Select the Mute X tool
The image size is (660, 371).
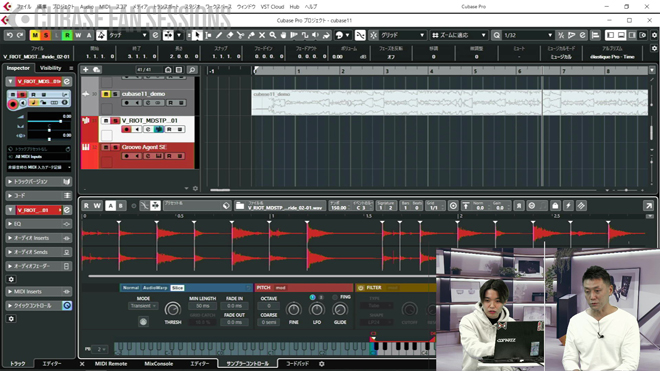click(262, 35)
